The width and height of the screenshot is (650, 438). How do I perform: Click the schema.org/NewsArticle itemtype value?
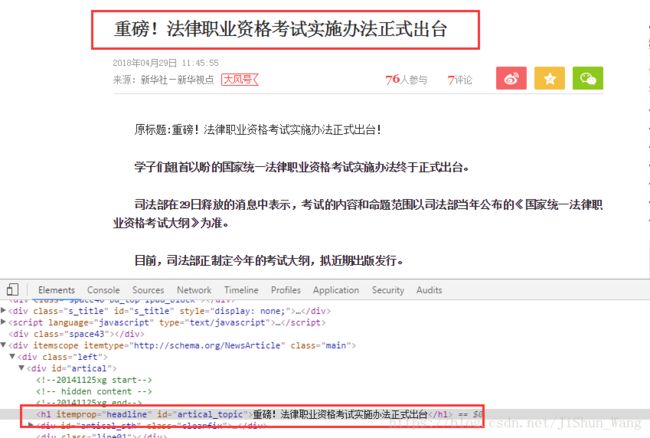pyautogui.click(x=207, y=345)
